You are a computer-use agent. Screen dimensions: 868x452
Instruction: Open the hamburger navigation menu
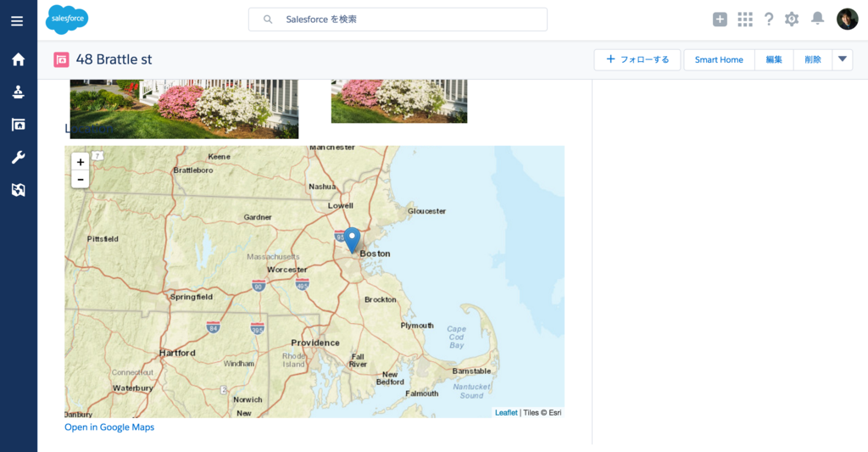[x=17, y=21]
